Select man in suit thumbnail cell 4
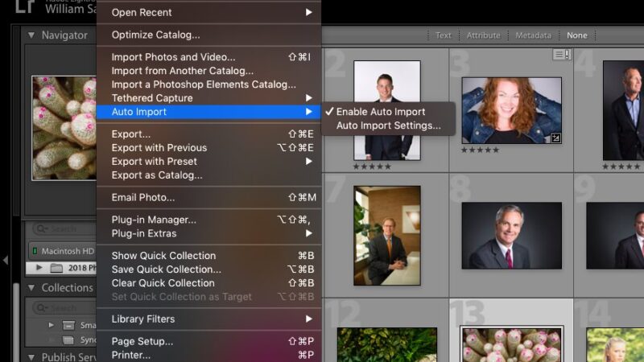The height and width of the screenshot is (362, 644). 623,110
